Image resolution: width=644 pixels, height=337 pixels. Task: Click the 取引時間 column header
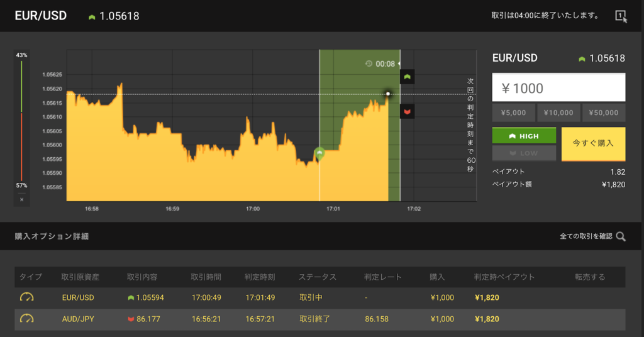pos(206,277)
